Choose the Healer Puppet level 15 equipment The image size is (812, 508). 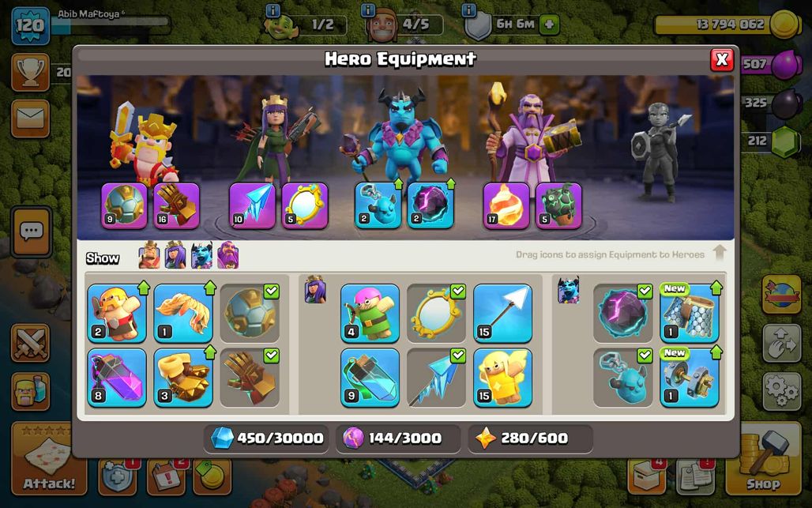[x=502, y=378]
